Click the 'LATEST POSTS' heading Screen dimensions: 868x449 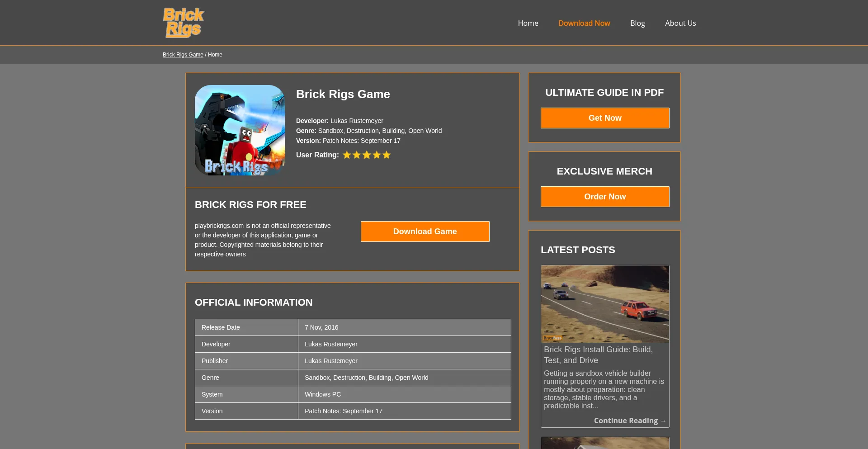pyautogui.click(x=578, y=250)
